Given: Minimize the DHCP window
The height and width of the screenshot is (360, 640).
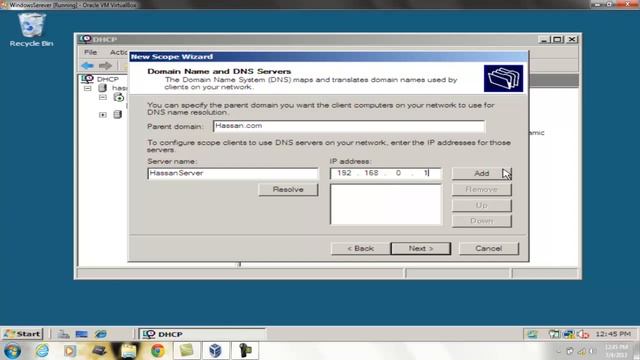Looking at the screenshot, I should coord(543,39).
